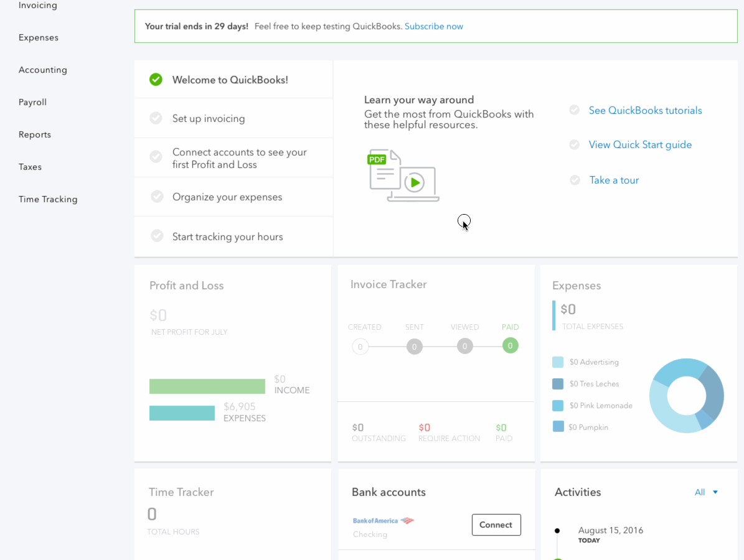Open the Activities All filter dropdown
Screen dimensions: 744x560
[x=706, y=492]
